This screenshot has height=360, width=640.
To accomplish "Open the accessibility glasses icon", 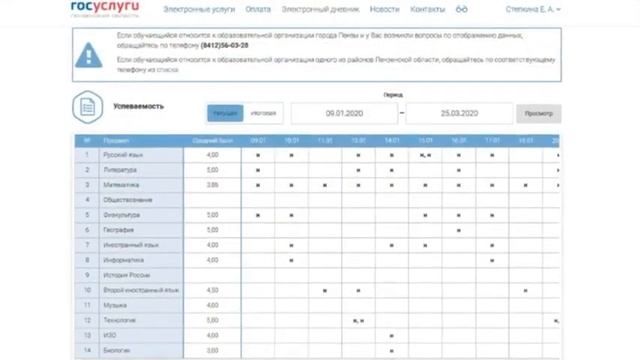I will tap(462, 9).
